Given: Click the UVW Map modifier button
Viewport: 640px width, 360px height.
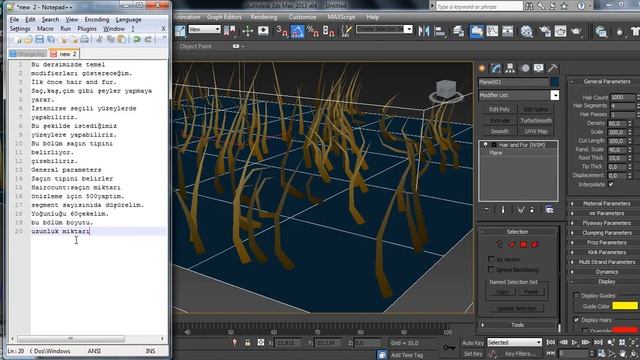Looking at the screenshot, I should click(x=536, y=131).
